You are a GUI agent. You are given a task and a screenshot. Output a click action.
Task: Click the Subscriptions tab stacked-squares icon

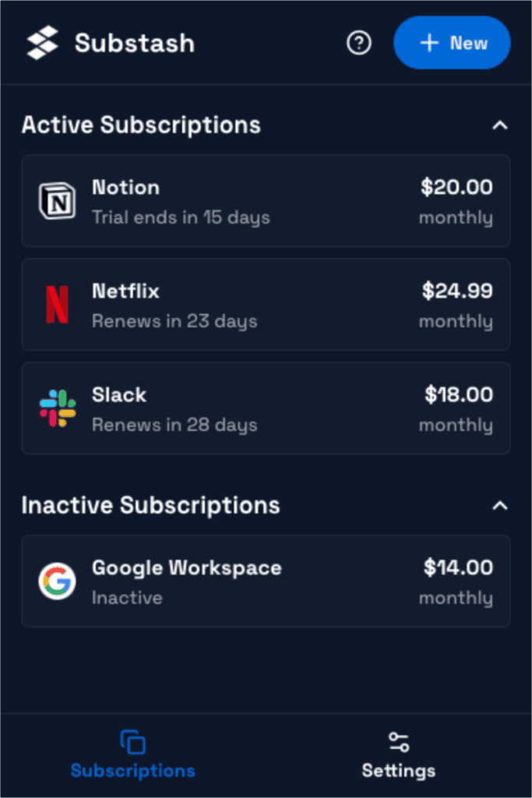[132, 742]
